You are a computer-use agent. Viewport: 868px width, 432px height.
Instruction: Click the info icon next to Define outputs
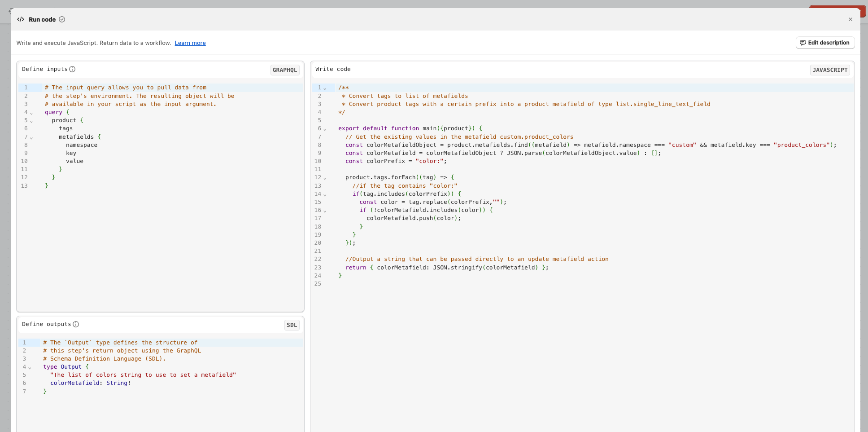76,324
